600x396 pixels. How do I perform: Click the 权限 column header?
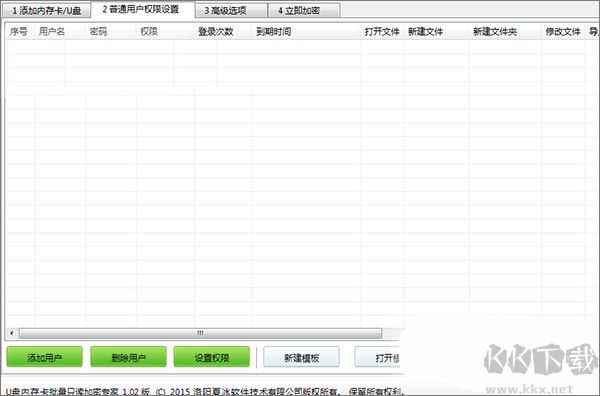tap(165, 31)
